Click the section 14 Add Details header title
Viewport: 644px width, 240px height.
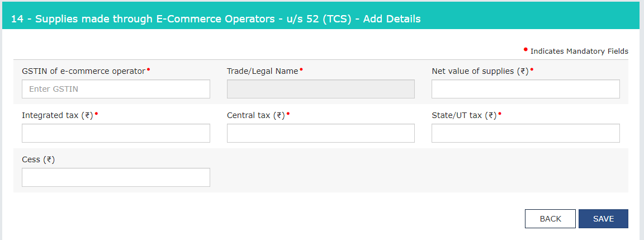click(215, 18)
